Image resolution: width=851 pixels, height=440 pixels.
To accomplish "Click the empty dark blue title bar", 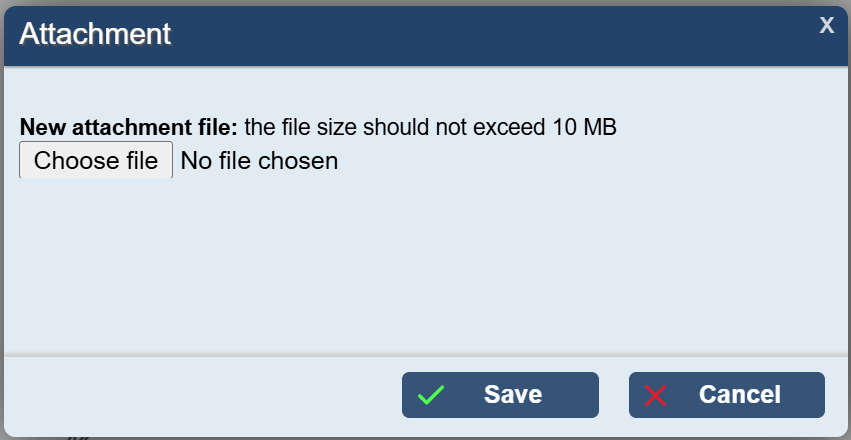I will pos(500,34).
